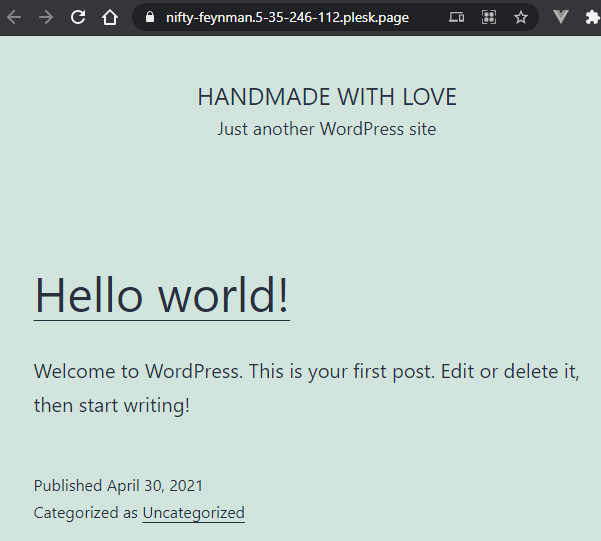601x541 pixels.
Task: Open the Extensions puzzle piece menu
Action: (592, 17)
